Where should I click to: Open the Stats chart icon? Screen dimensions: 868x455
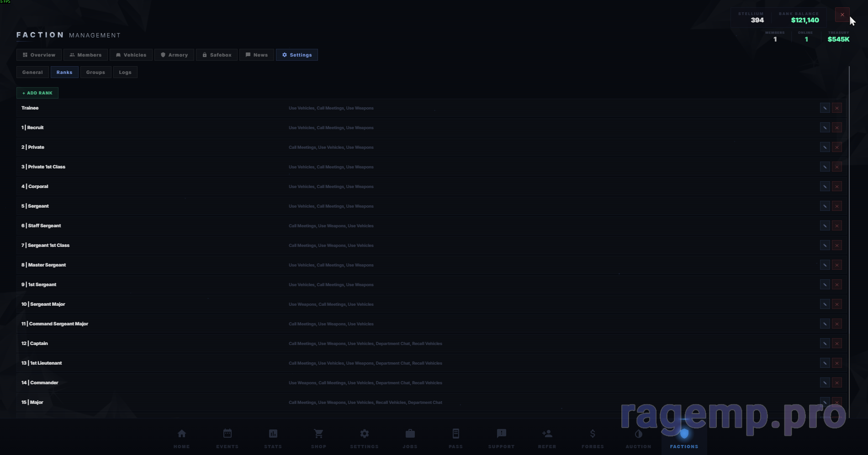273,434
